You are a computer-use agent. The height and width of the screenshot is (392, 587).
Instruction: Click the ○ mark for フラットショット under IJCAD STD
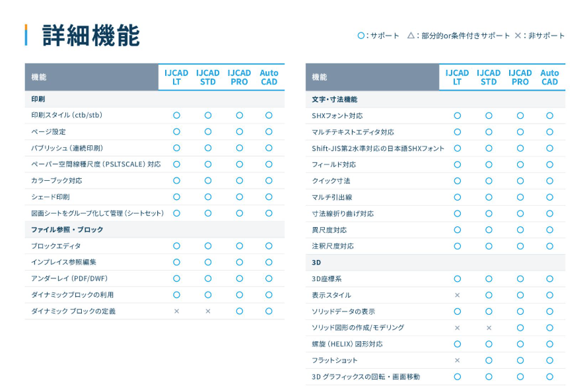[489, 360]
